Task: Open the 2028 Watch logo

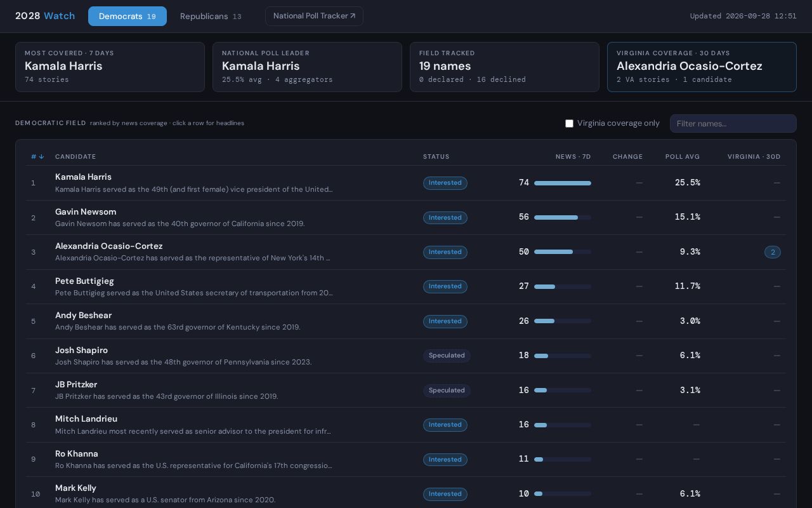Action: pyautogui.click(x=45, y=16)
